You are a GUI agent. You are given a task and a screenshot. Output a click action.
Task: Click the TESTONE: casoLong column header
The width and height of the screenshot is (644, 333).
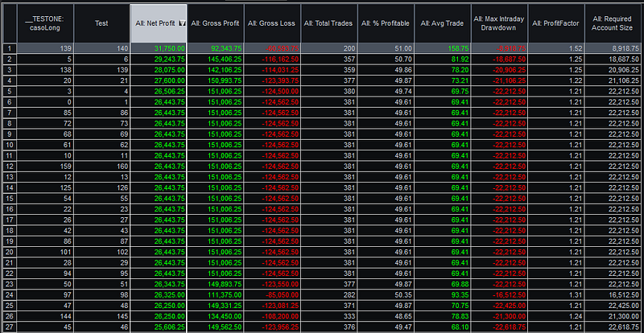(45, 23)
